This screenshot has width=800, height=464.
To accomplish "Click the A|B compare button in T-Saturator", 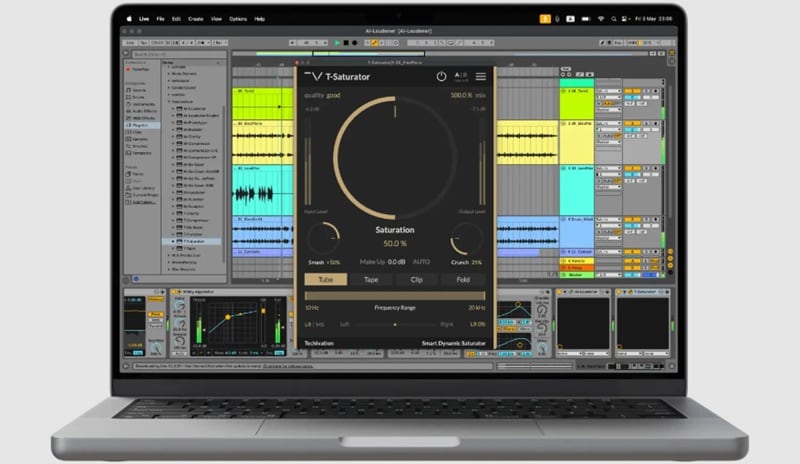I will [x=461, y=76].
